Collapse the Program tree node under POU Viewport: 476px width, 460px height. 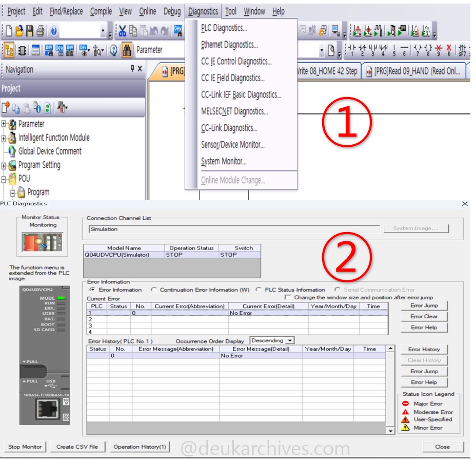tap(13, 193)
